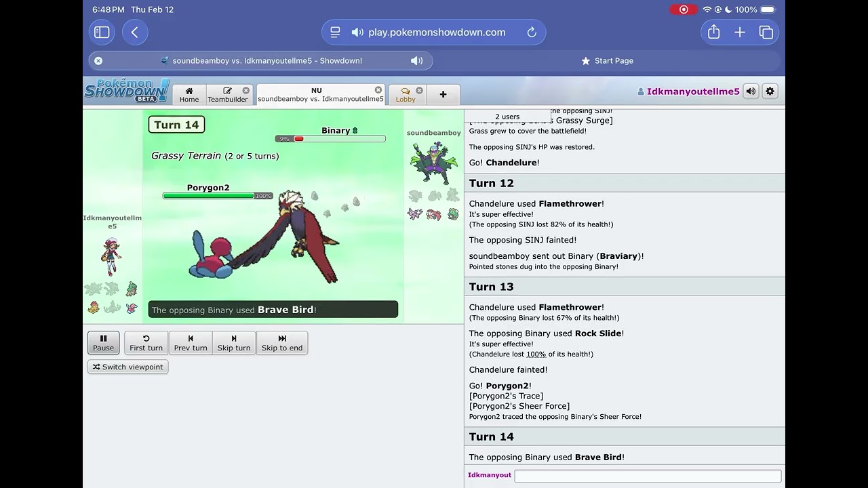Click the Turn 14 indicator in battle
This screenshot has height=488, width=868.
pyautogui.click(x=176, y=125)
